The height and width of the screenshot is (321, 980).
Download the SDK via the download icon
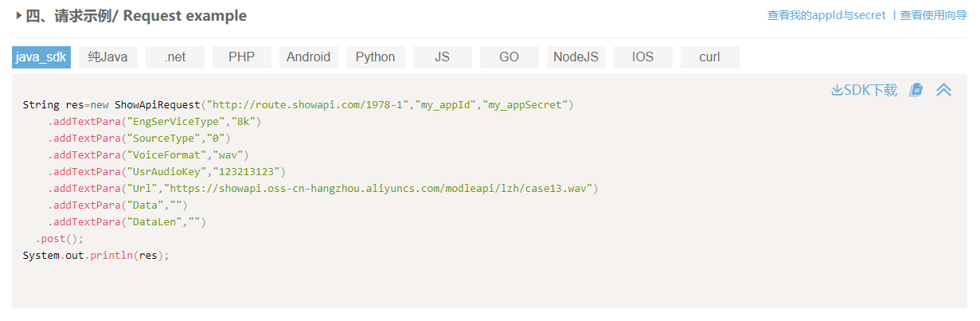(837, 90)
